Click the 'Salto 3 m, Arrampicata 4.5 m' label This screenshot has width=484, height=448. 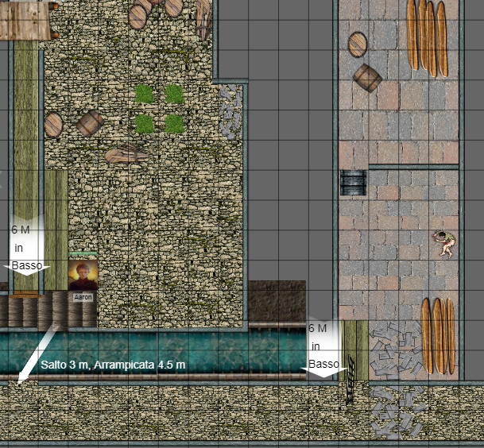(x=113, y=365)
